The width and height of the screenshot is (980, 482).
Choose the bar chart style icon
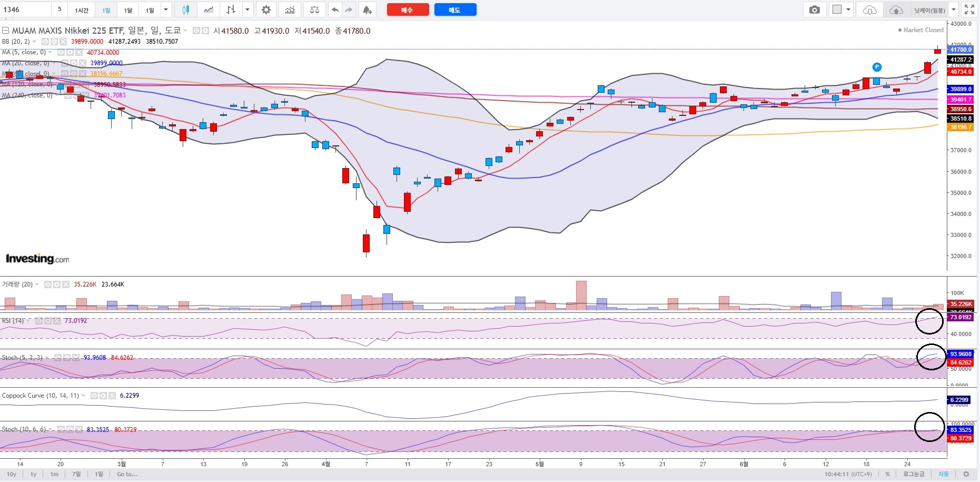click(231, 9)
